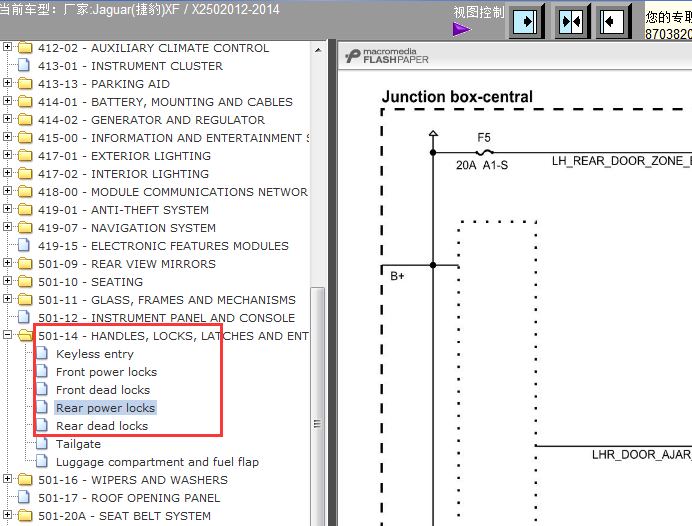The width and height of the screenshot is (692, 526).
Task: Click document icon beside Rear dead locks
Action: 42,425
